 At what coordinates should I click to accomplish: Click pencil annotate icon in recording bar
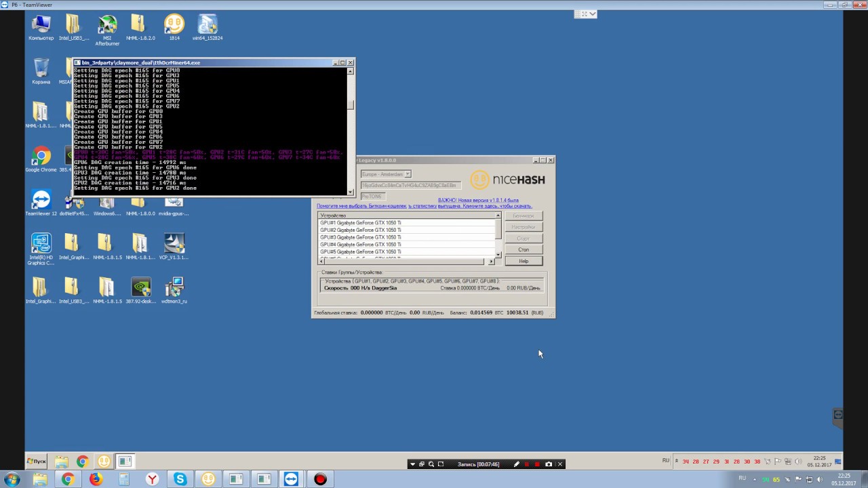[x=517, y=464]
